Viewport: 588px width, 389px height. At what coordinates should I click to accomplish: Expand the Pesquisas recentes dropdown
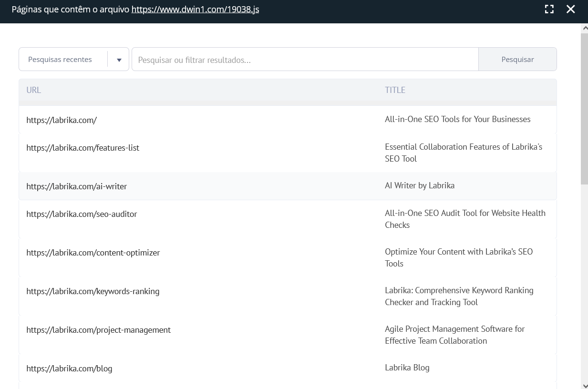[x=119, y=59]
